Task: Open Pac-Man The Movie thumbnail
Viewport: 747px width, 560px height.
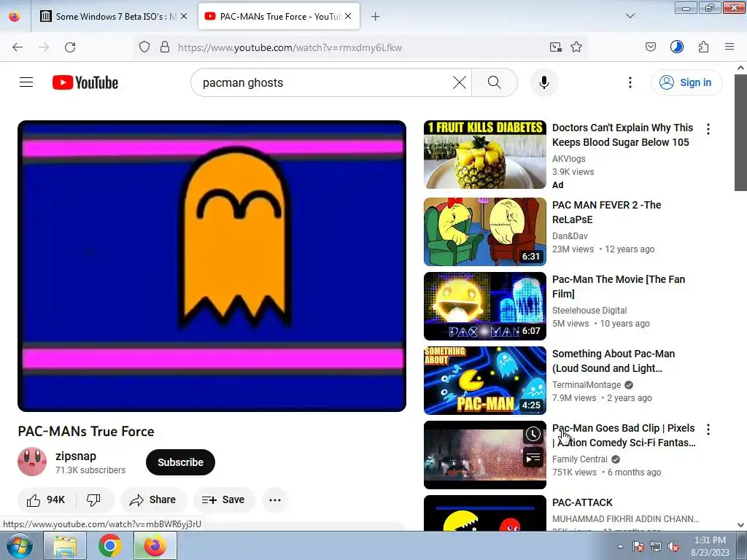Action: 485,306
